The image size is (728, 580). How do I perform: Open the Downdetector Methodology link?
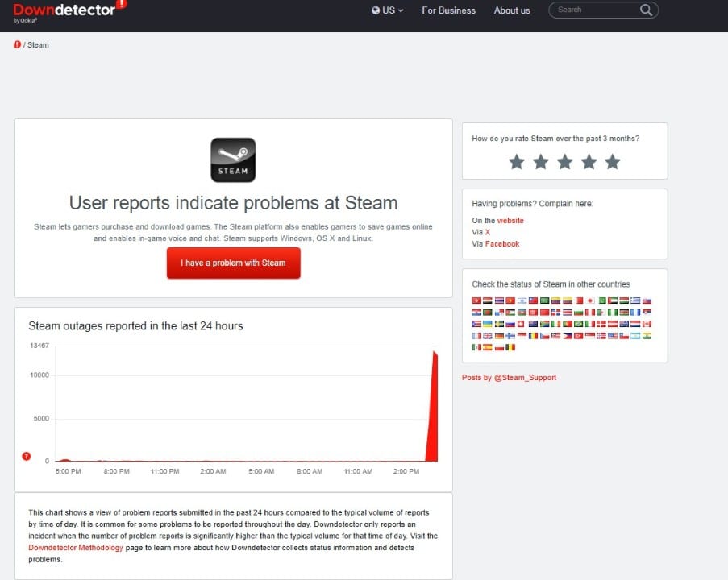(x=76, y=548)
